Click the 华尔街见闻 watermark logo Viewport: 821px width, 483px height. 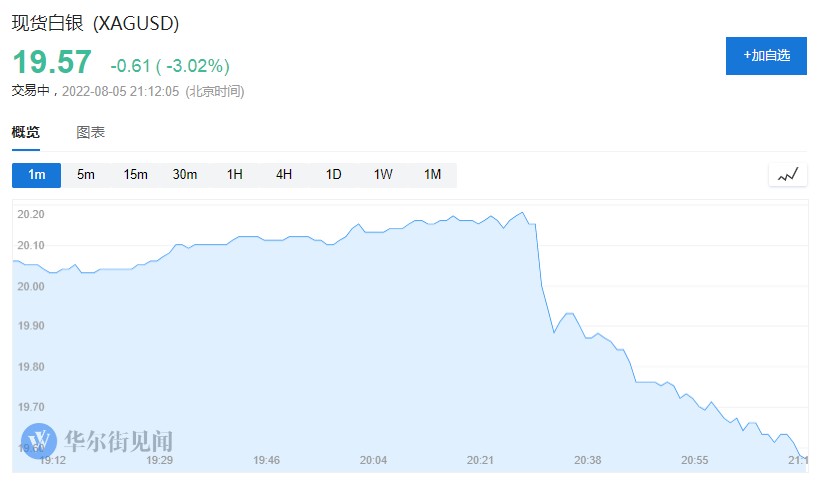(x=98, y=440)
